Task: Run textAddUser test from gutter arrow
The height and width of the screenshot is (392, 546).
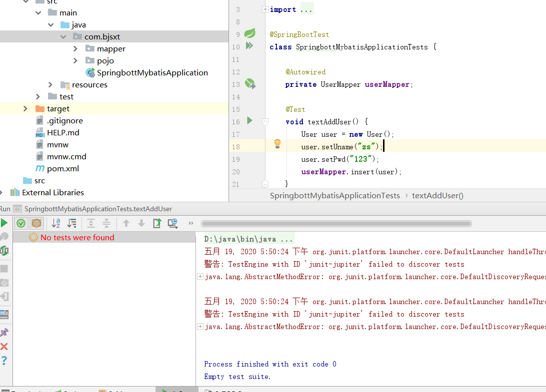Action: (249, 120)
